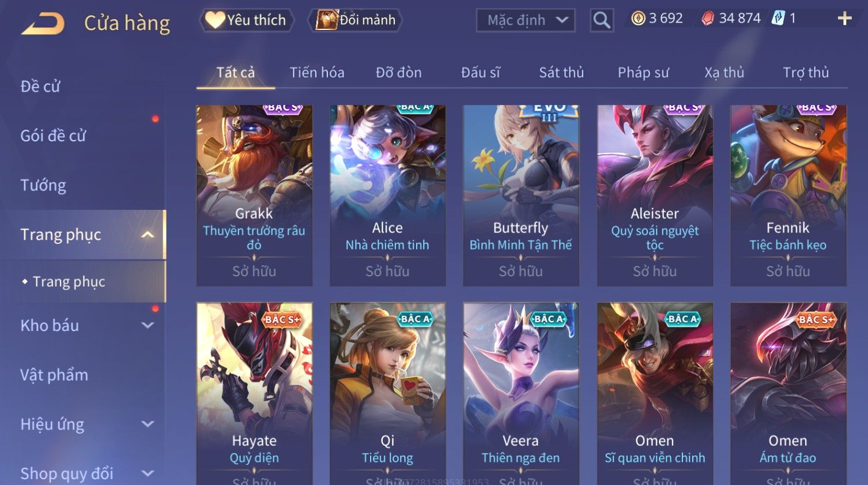Viewport: 868px width, 485px height.
Task: Switch to the Pháp sư tab
Action: tap(643, 73)
